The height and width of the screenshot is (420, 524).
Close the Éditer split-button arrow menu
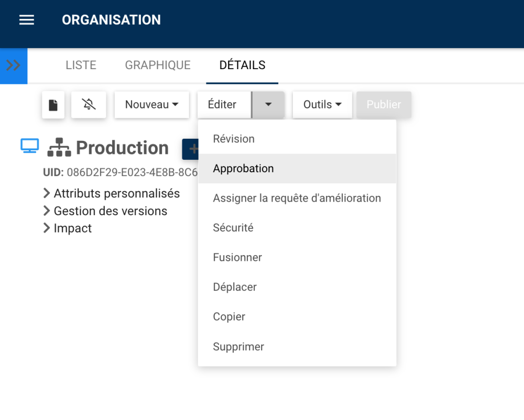(268, 105)
